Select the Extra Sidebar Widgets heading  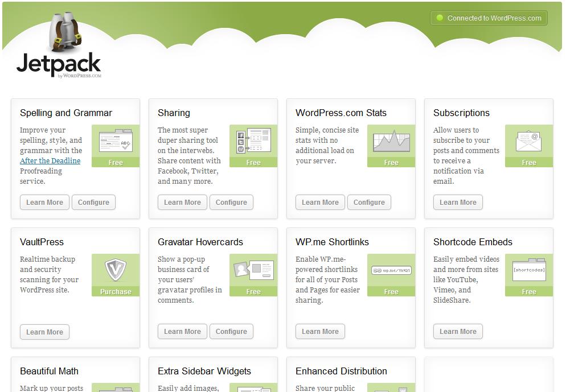click(204, 371)
